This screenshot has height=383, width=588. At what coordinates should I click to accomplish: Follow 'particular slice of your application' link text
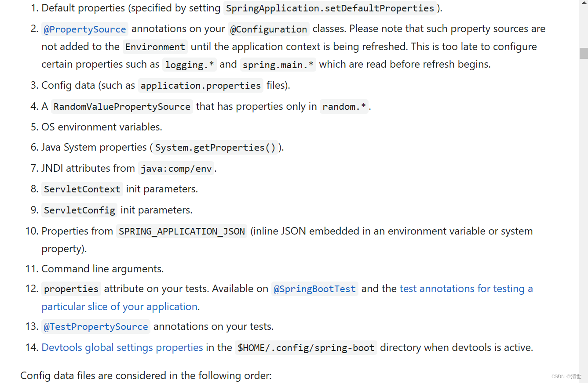(119, 307)
